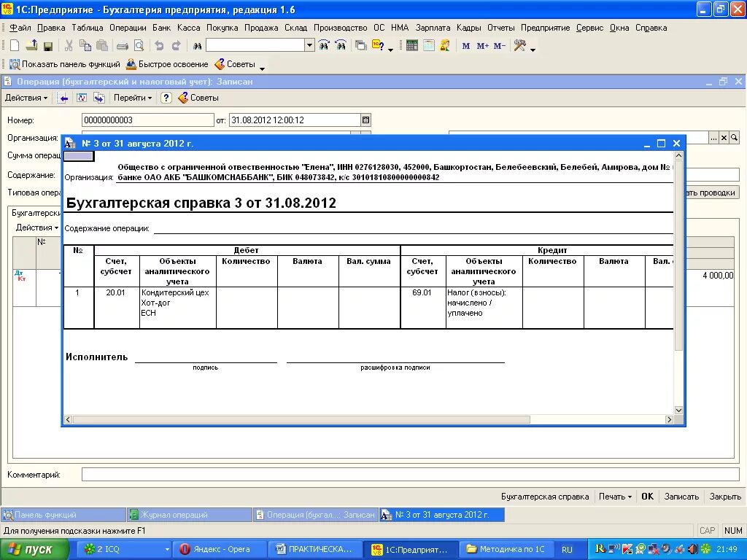Click into the Комментарий input field

tap(410, 474)
